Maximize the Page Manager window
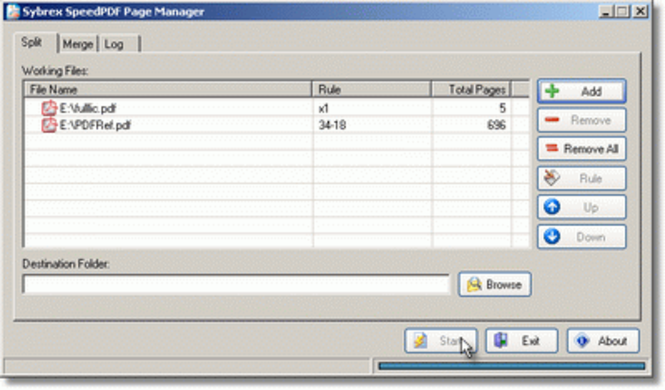 [x=622, y=11]
